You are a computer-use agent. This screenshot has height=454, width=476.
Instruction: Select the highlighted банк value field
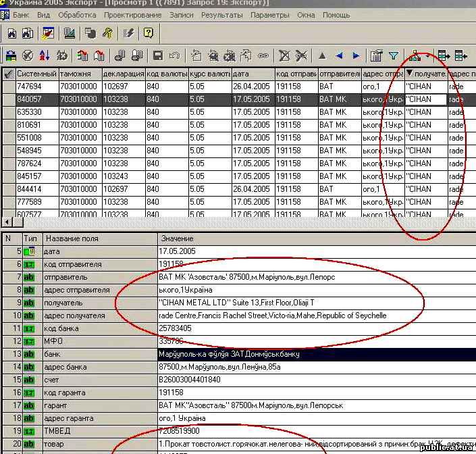[x=314, y=354]
